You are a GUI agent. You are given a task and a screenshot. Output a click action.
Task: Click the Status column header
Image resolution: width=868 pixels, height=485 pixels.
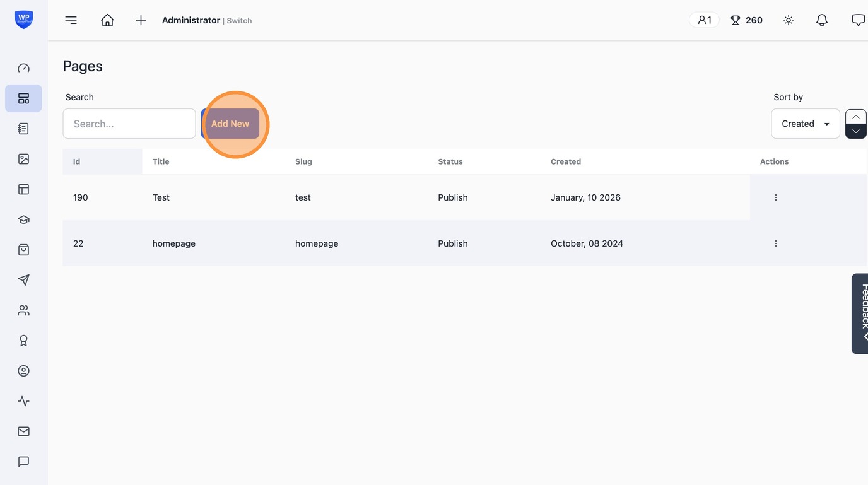click(x=450, y=161)
